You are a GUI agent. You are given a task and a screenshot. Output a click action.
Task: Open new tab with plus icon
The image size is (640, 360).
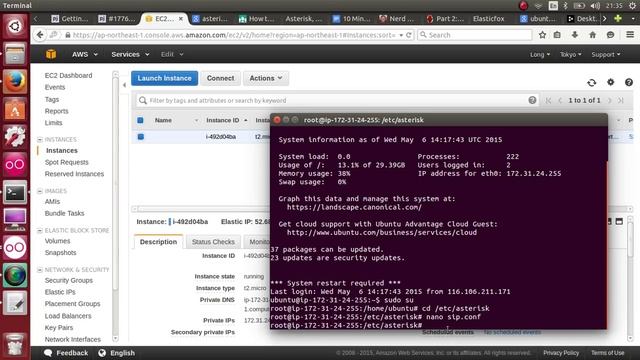[x=618, y=18]
